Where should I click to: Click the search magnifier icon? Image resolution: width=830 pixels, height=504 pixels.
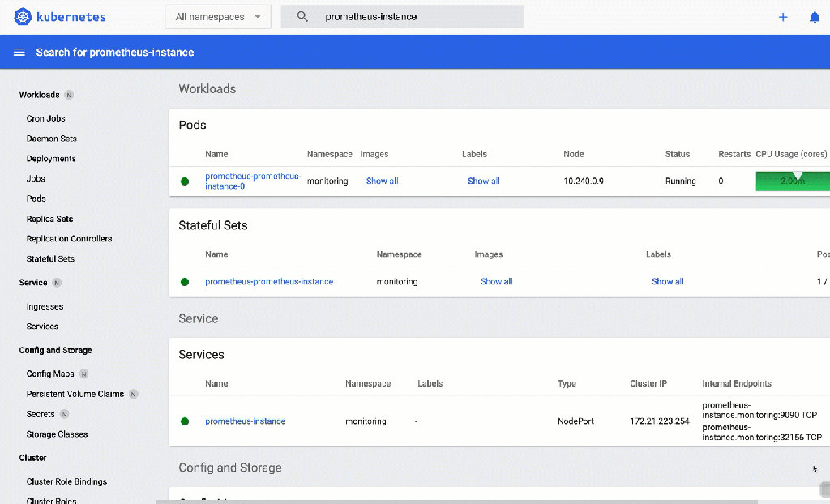tap(302, 16)
